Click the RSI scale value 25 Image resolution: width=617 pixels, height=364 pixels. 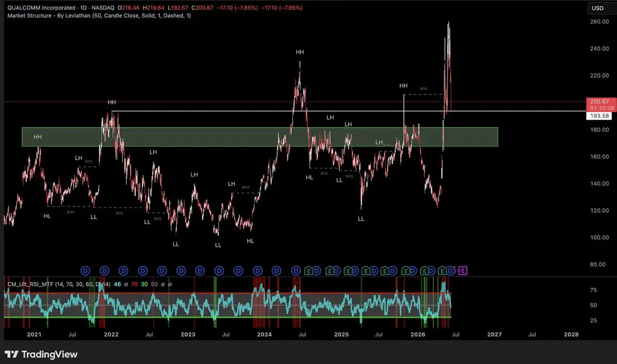tap(593, 320)
